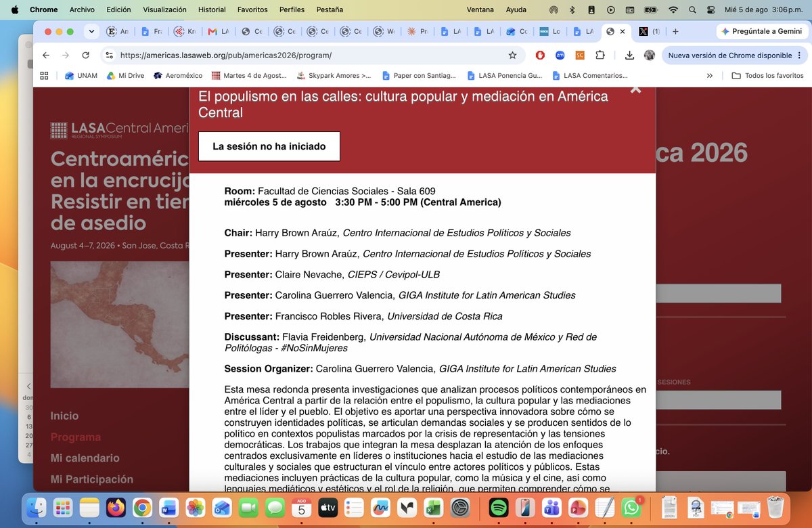Open the Mi Drive bookmark

pos(125,76)
